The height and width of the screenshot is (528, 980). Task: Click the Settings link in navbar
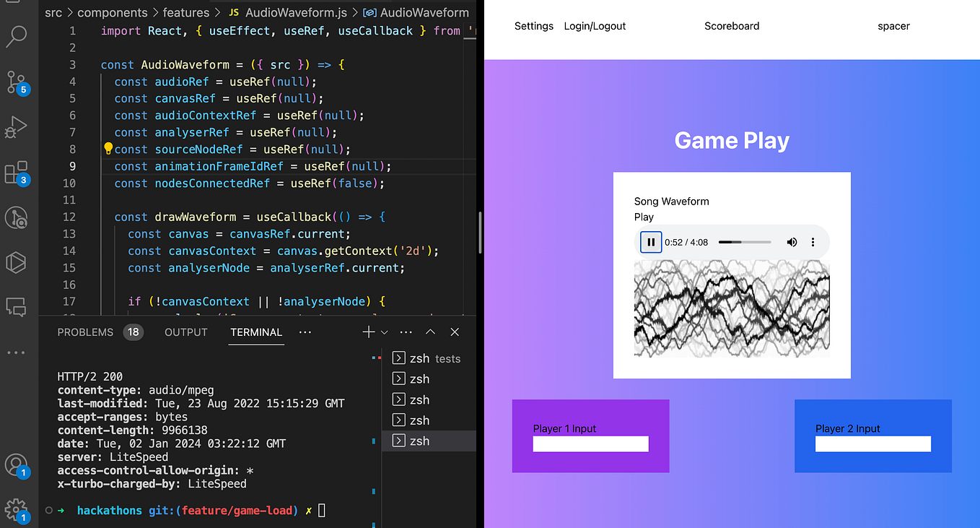click(534, 26)
